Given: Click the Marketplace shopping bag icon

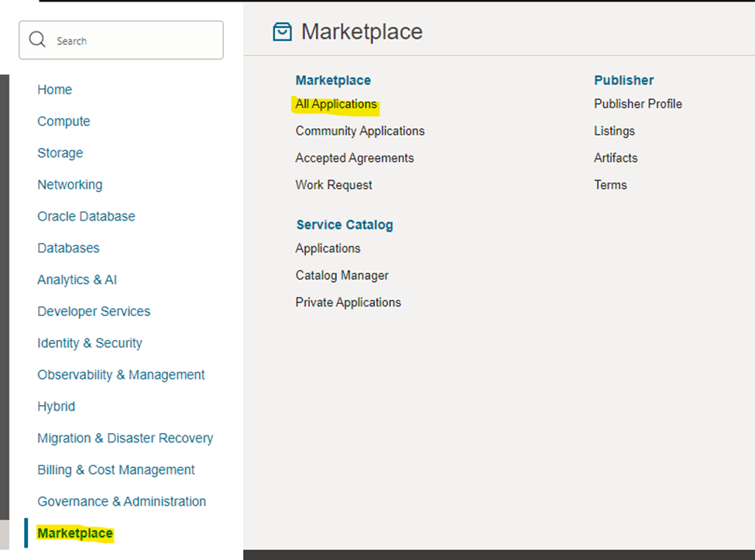Looking at the screenshot, I should [282, 32].
